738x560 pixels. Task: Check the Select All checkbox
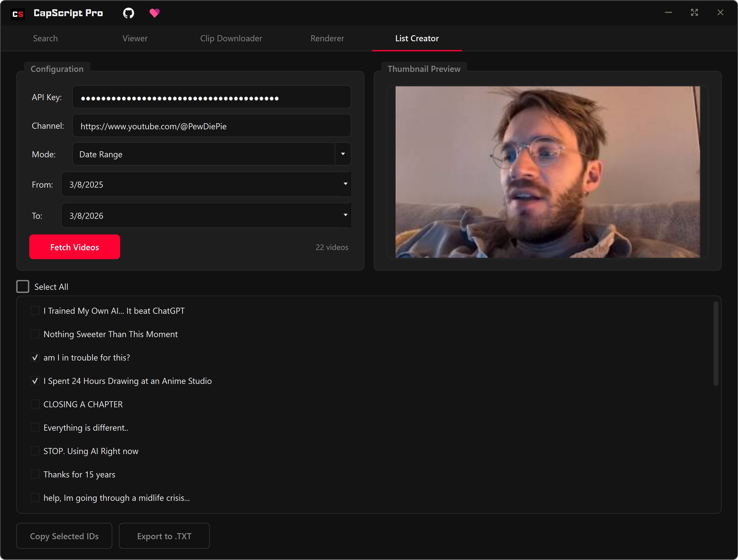(22, 286)
